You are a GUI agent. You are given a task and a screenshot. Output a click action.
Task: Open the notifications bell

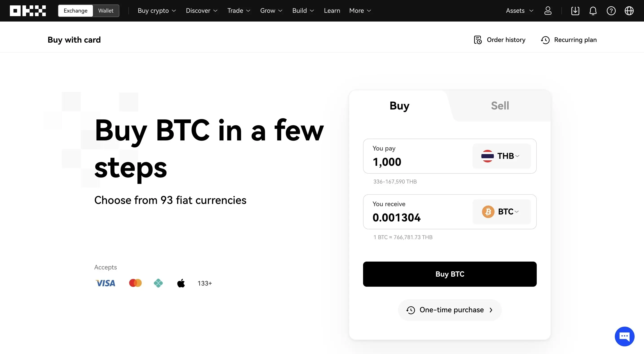click(x=593, y=11)
